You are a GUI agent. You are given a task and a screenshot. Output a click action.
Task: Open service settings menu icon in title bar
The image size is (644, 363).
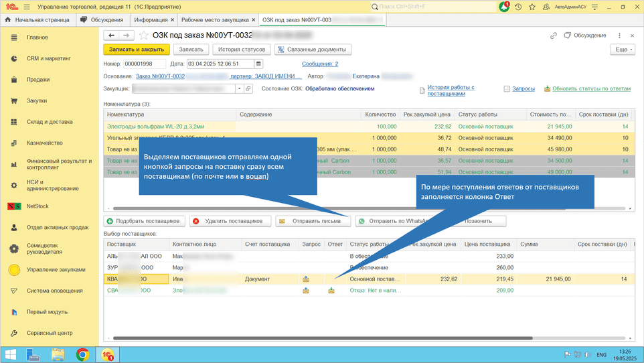pos(594,7)
